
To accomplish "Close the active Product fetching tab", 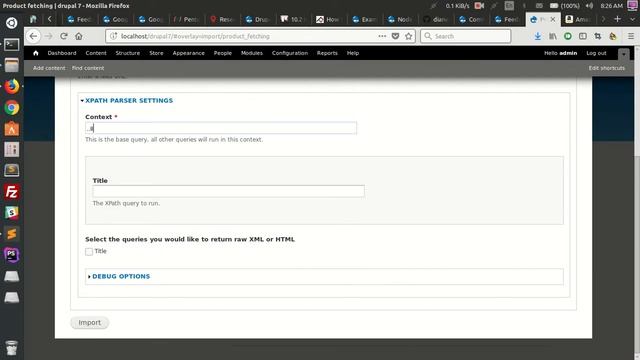I will [x=553, y=19].
